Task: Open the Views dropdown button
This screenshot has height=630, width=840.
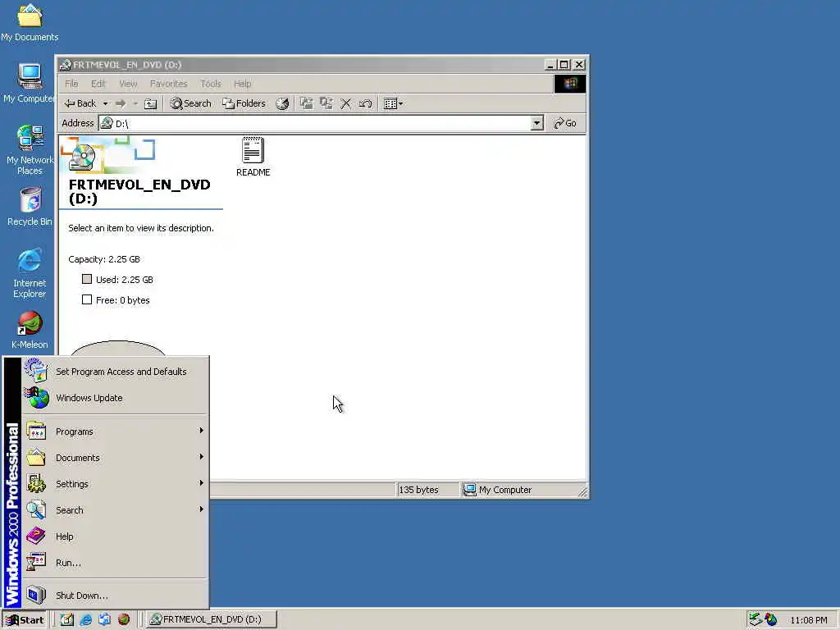Action: [x=393, y=103]
